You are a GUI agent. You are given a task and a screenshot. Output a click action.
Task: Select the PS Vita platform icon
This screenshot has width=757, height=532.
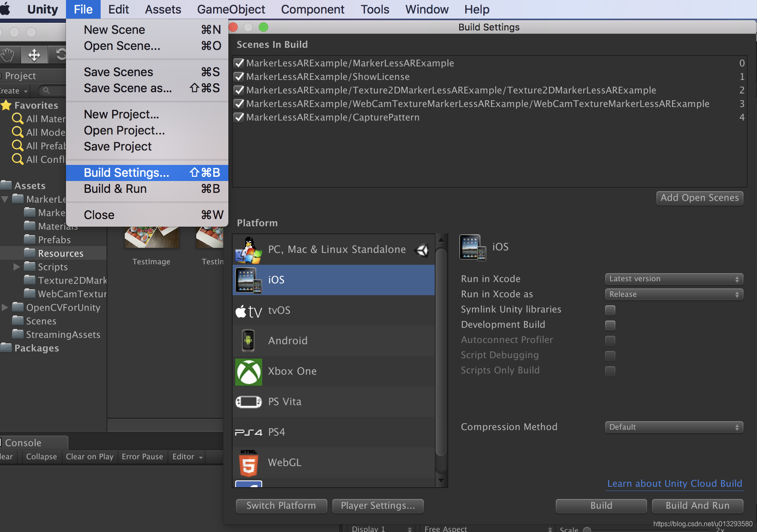(x=248, y=401)
